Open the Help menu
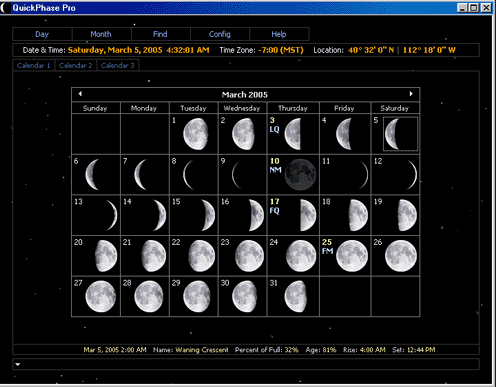The image size is (496, 387). 279,34
